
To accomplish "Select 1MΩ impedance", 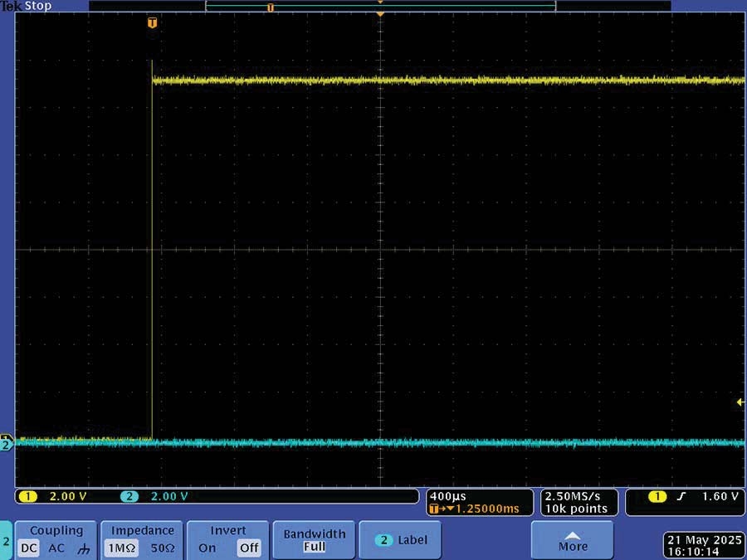I will click(121, 548).
